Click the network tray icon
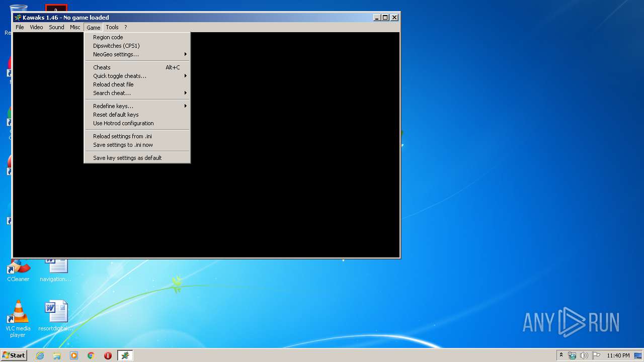Image resolution: width=644 pixels, height=362 pixels. (x=572, y=355)
